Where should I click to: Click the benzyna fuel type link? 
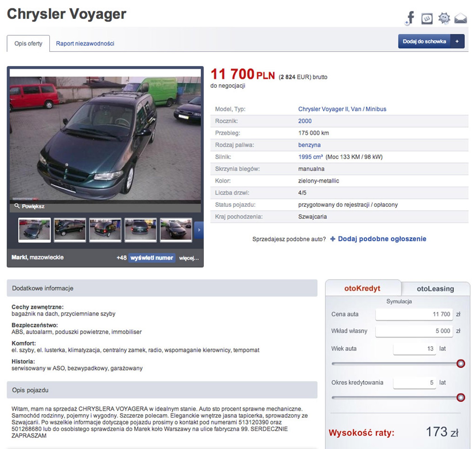coord(309,145)
